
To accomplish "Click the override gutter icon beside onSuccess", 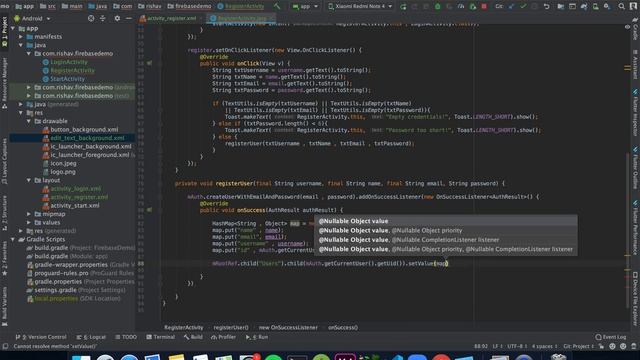I will [x=149, y=210].
